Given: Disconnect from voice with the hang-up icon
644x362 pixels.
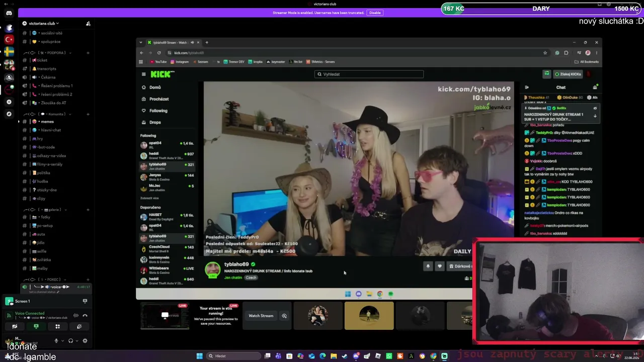Looking at the screenshot, I should point(85,316).
